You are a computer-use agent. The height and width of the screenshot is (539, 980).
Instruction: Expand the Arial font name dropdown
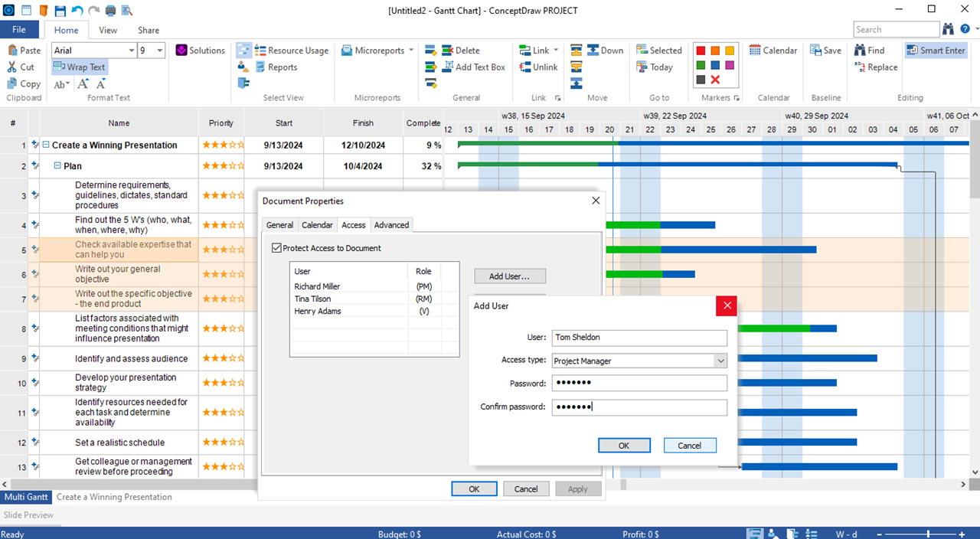point(131,51)
